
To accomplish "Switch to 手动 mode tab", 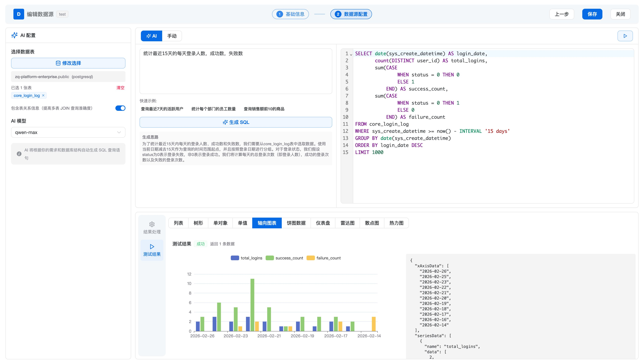I will (x=172, y=36).
